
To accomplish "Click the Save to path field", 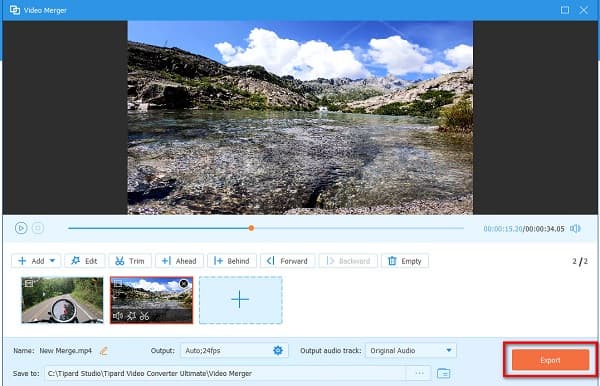I will pyautogui.click(x=225, y=373).
